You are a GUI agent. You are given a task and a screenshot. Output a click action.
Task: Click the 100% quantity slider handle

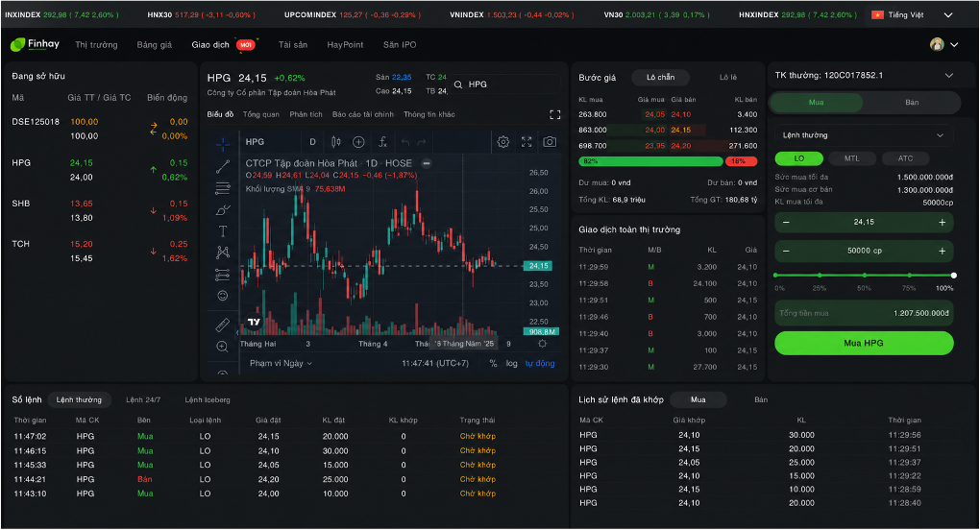point(954,276)
